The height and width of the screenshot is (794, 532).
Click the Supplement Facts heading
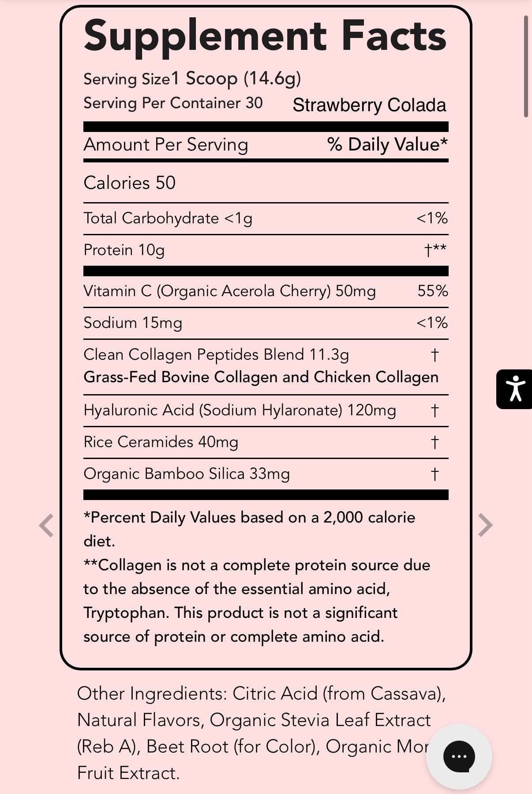point(265,36)
